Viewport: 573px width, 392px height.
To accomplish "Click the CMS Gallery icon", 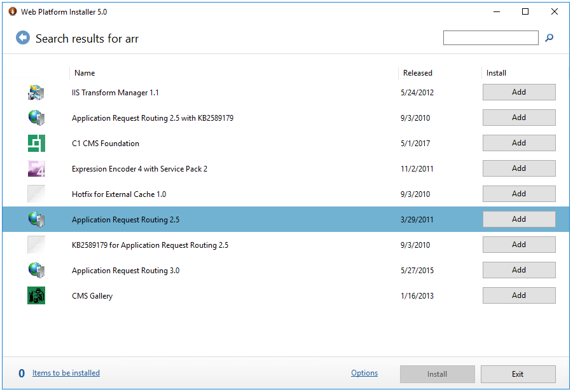I will pos(36,295).
